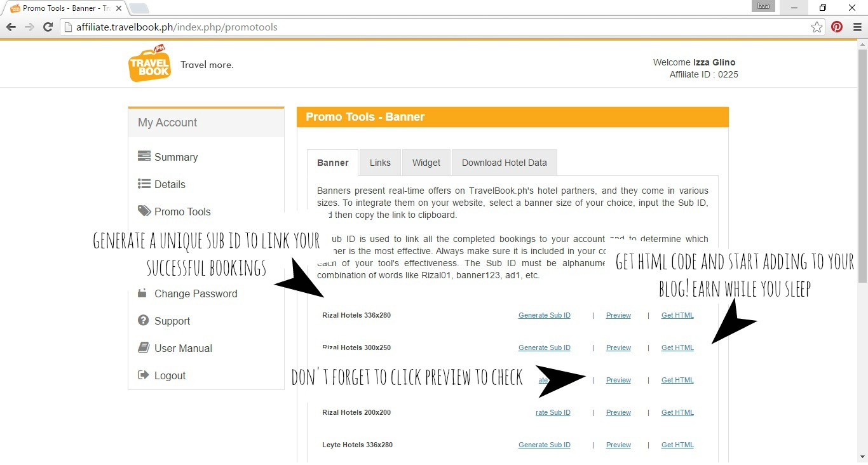868x465 pixels.
Task: Open a new browser tab
Action: [x=139, y=8]
